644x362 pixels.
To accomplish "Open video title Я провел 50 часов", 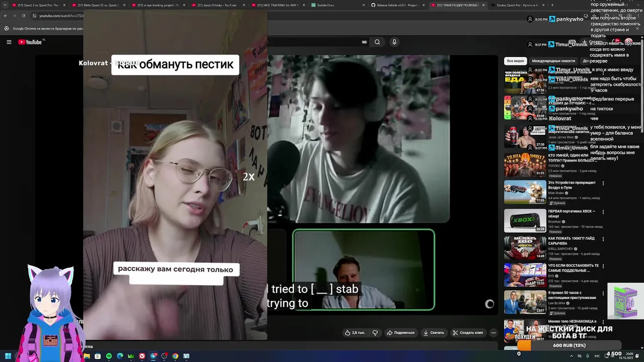I will click(x=573, y=295).
